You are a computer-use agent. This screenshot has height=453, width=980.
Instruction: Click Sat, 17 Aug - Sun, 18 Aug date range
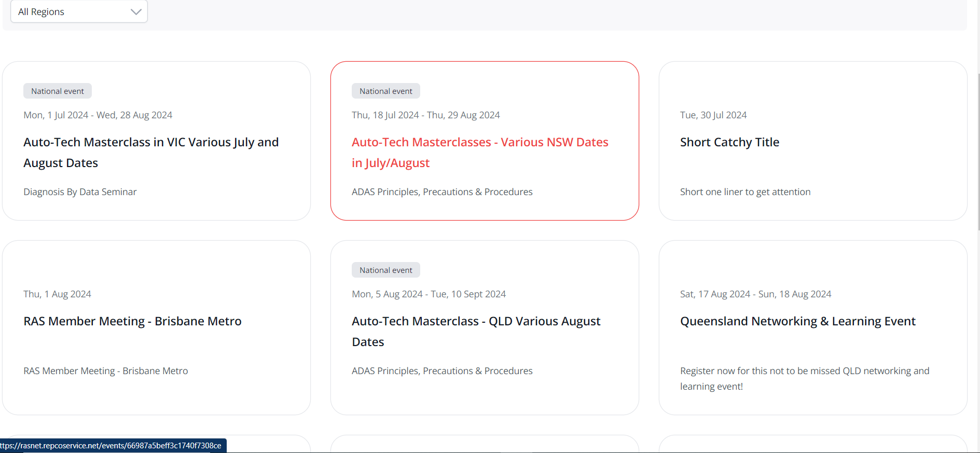(x=755, y=294)
